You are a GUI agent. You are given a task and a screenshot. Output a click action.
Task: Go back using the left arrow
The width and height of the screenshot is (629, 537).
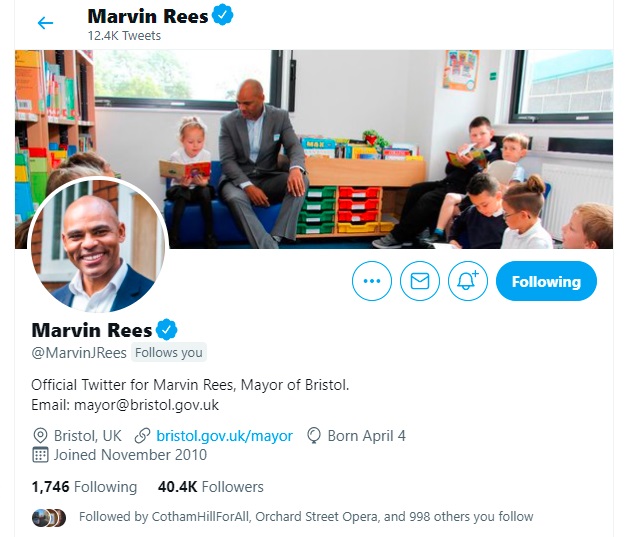point(45,22)
